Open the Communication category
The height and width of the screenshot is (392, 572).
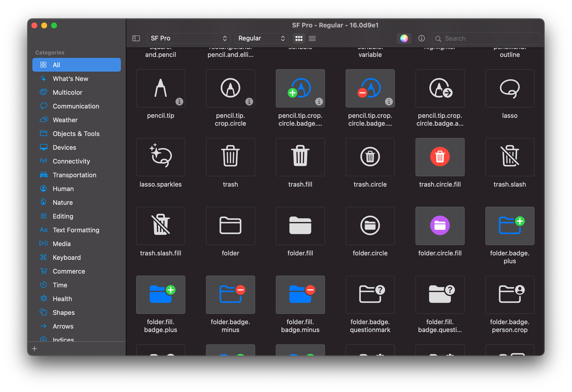[77, 106]
